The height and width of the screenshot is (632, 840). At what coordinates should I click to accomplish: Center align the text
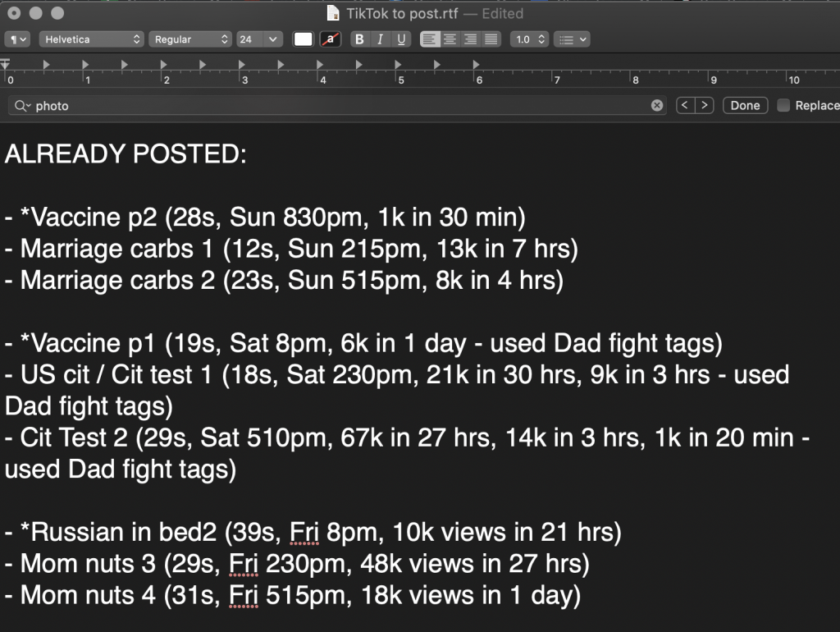pyautogui.click(x=450, y=39)
